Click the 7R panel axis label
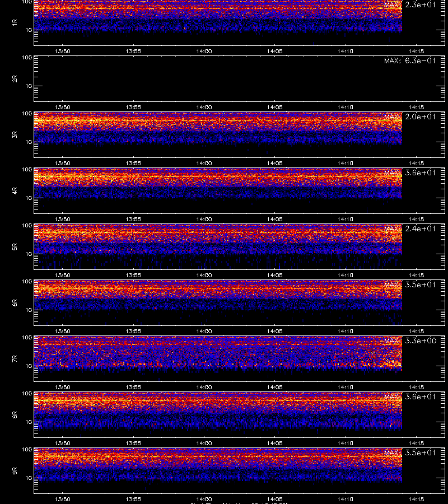Viewport: 448px width, 504px height. click(15, 359)
